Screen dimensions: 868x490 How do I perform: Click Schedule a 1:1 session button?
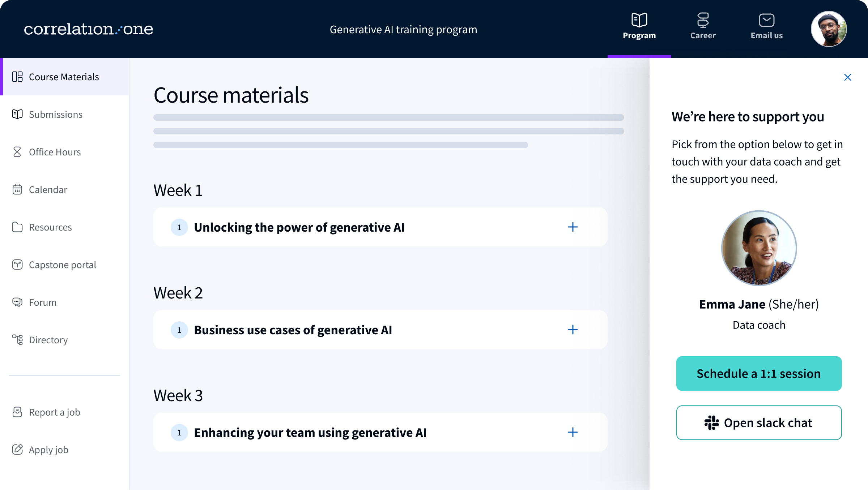tap(759, 373)
